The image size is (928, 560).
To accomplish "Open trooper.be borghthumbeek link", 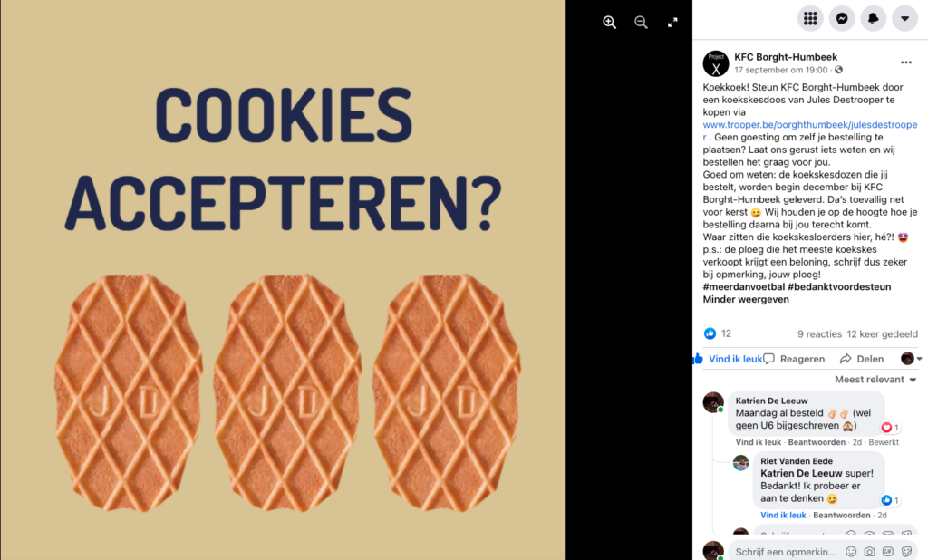I will 809,130.
